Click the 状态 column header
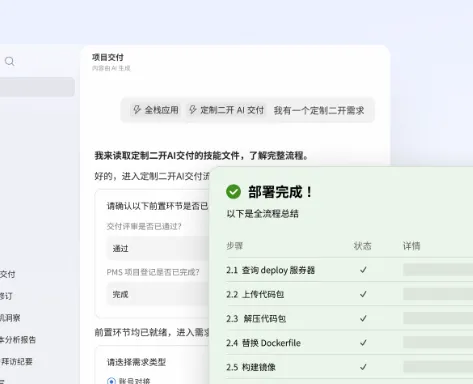Screen dimensions: 473x384 362,246
